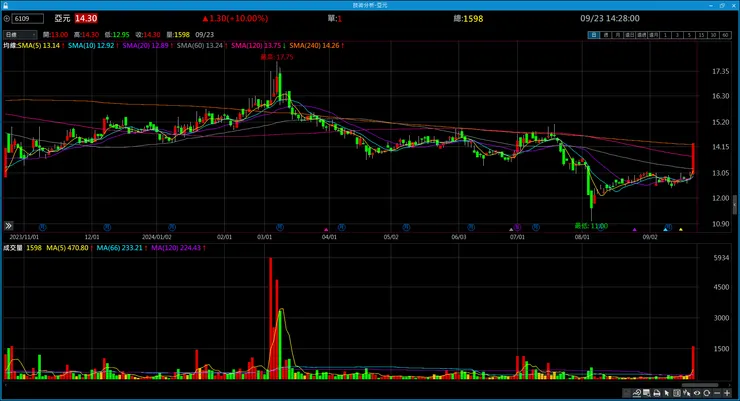
Task: Click the 09/23 14:28:00 timestamp
Action: click(610, 18)
